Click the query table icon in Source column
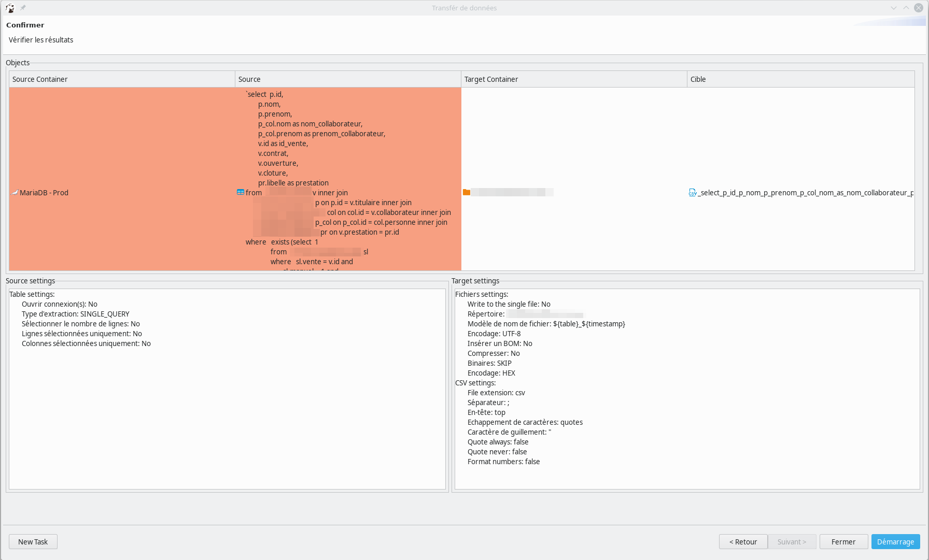The height and width of the screenshot is (560, 929). point(241,192)
